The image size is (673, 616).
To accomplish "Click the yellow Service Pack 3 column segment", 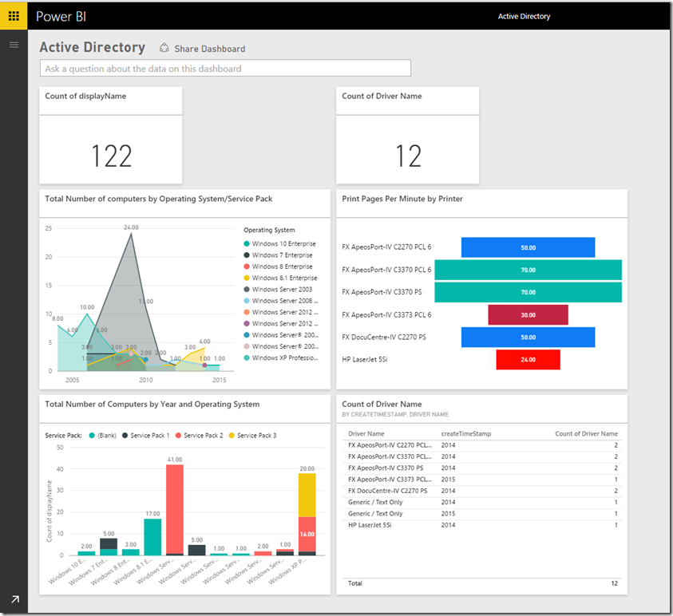I will (307, 495).
